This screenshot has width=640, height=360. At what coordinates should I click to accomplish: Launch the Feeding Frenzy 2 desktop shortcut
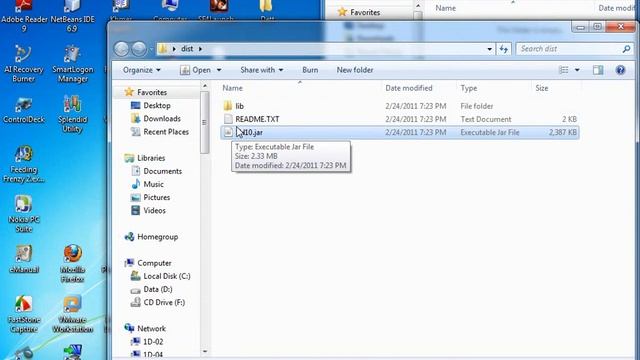[24, 164]
